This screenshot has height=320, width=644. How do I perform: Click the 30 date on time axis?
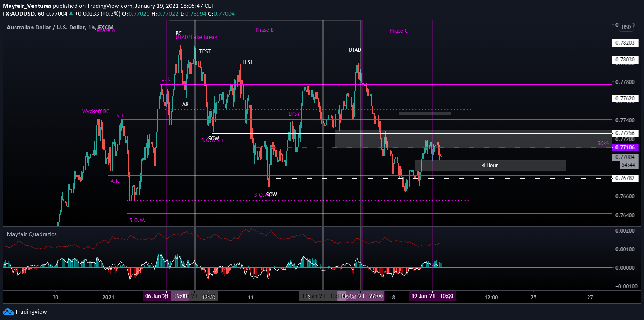[x=55, y=297]
